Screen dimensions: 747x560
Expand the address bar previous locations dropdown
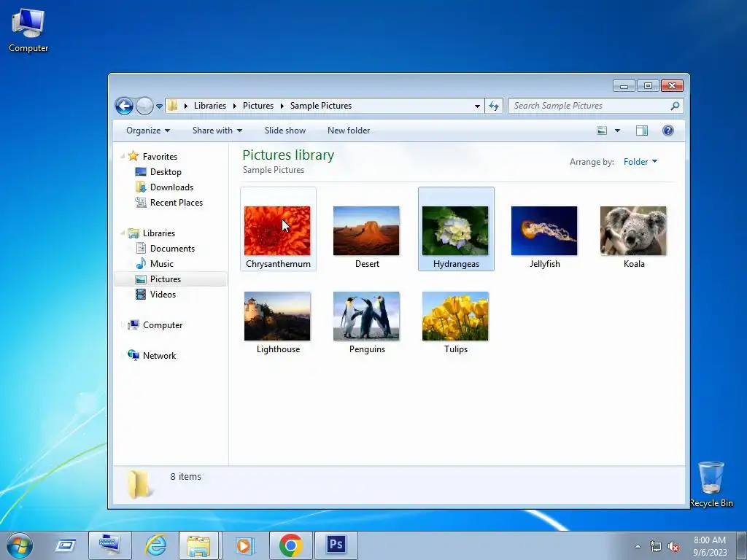[477, 106]
